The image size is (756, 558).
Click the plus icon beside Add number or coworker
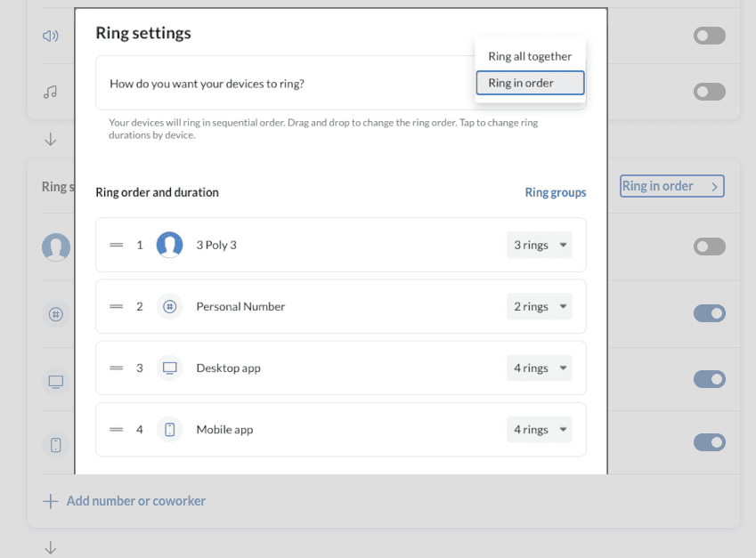(51, 501)
